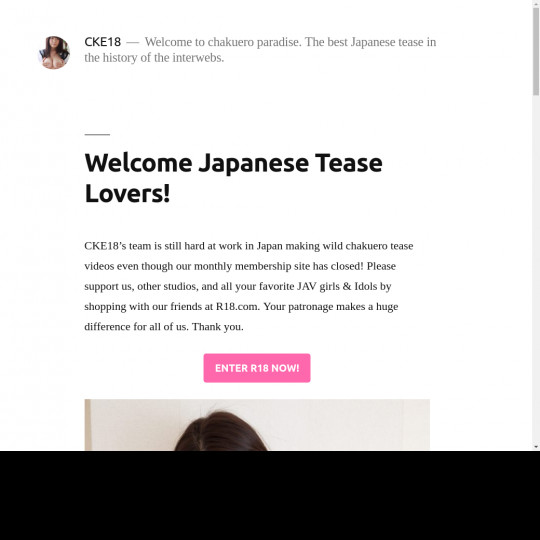Click the Thank you sentence in paragraph
The width and height of the screenshot is (540, 540).
tap(218, 327)
